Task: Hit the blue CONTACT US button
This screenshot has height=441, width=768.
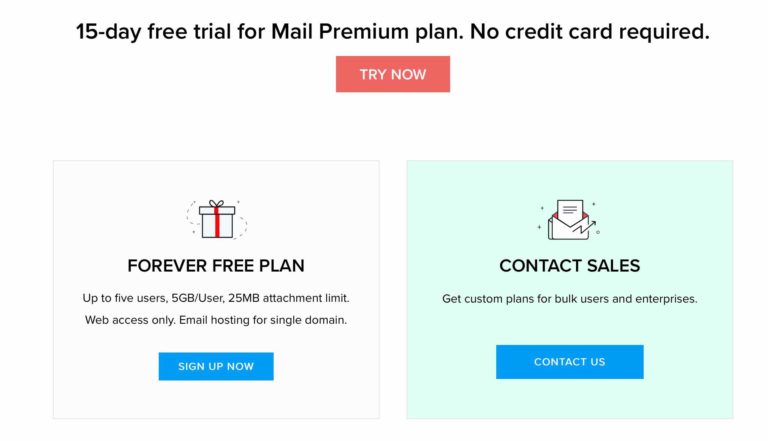Action: point(569,362)
